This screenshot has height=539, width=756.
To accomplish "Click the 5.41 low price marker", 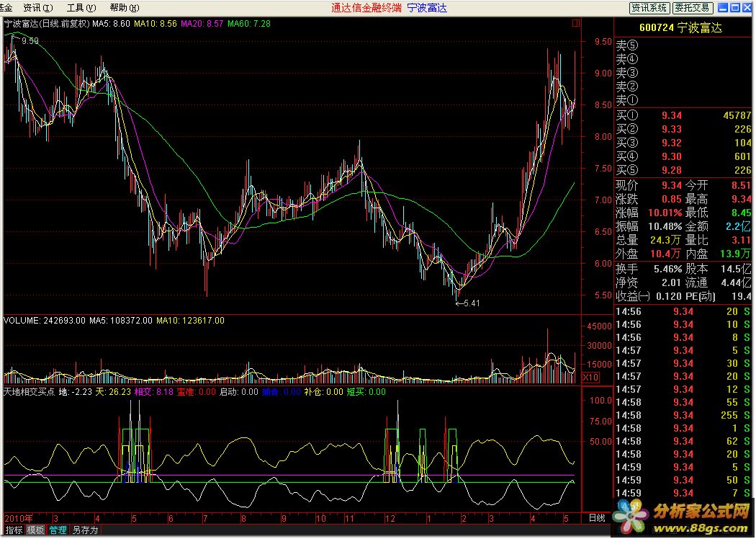I will (x=472, y=303).
